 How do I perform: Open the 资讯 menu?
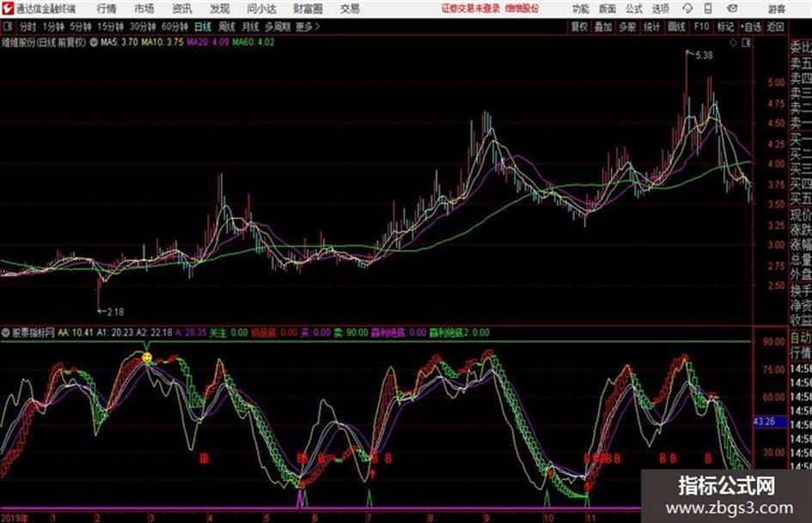[x=182, y=9]
